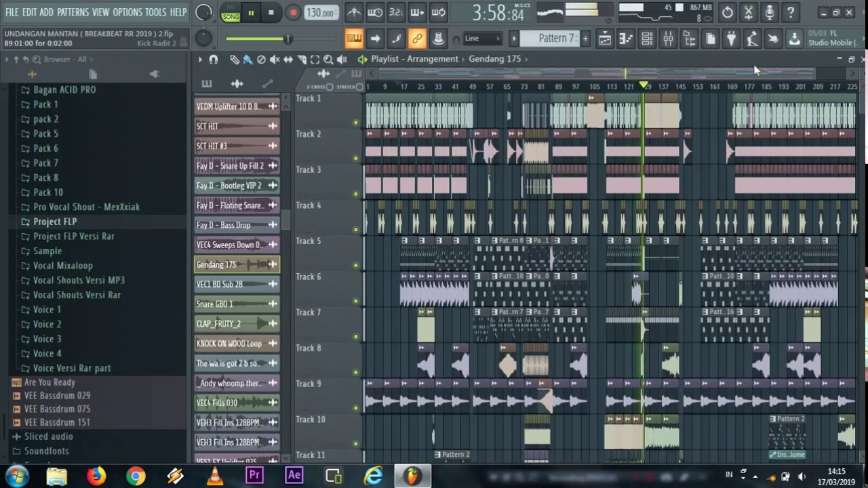Click the Gendang 175 clip in picker
This screenshot has height=488, width=868.
coord(237,264)
